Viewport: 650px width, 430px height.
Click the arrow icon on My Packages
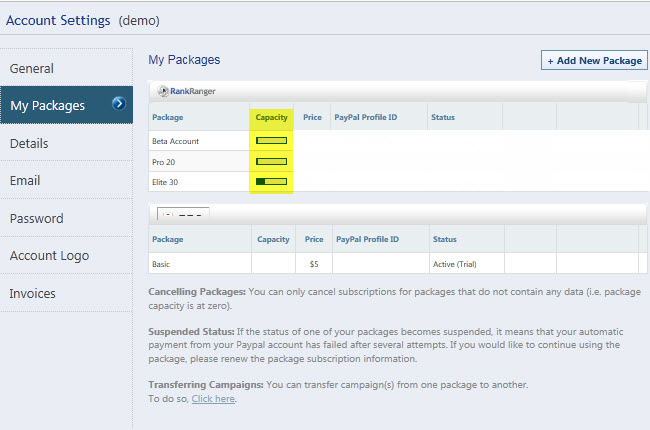119,103
